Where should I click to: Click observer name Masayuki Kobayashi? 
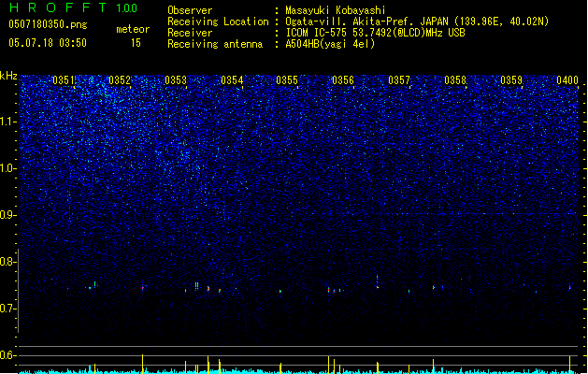(x=336, y=10)
